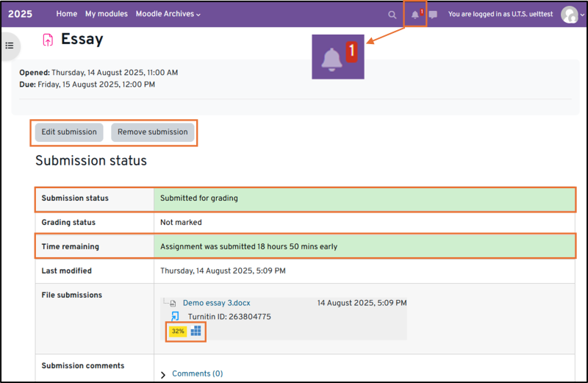The image size is (588, 383).
Task: Click the Remove submission button
Action: (x=153, y=132)
